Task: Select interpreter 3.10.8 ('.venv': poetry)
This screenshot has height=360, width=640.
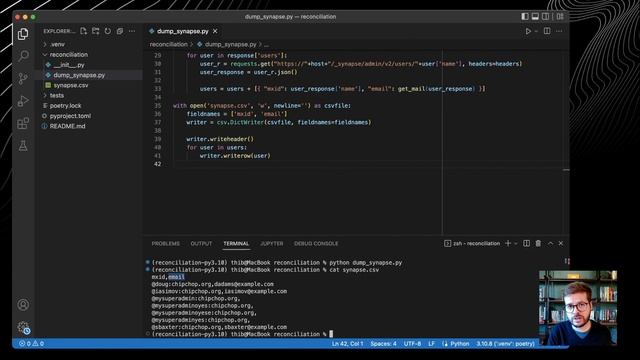Action: [505, 344]
